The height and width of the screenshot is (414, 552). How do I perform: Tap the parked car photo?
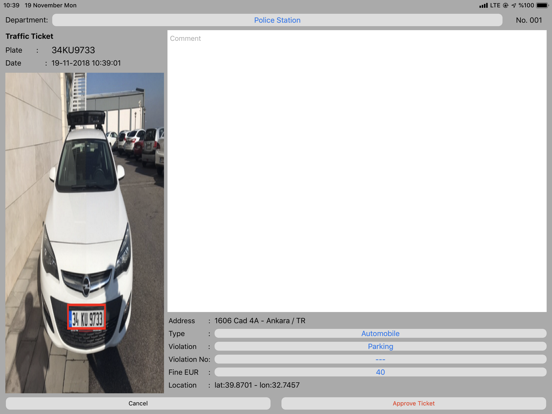coord(84,233)
